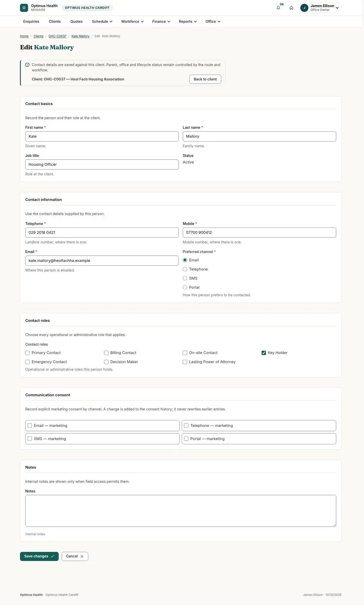The width and height of the screenshot is (364, 605).
Task: Click the Back to client button
Action: click(205, 79)
